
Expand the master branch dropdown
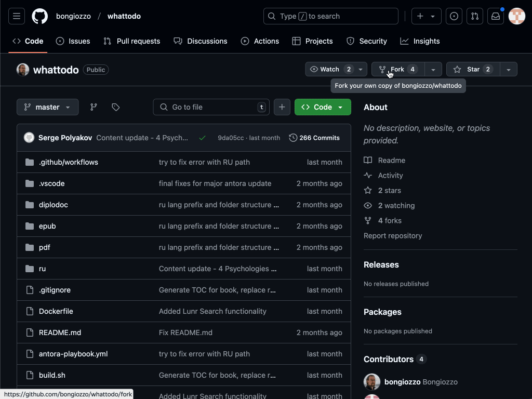(48, 107)
